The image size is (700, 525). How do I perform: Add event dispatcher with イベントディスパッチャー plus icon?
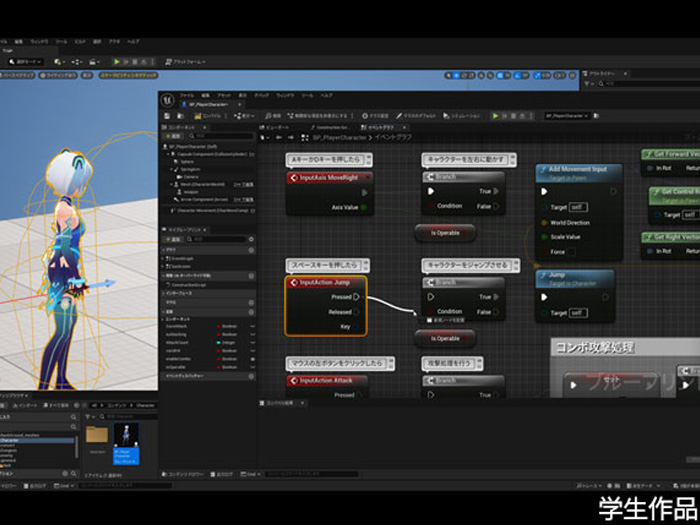(x=251, y=376)
